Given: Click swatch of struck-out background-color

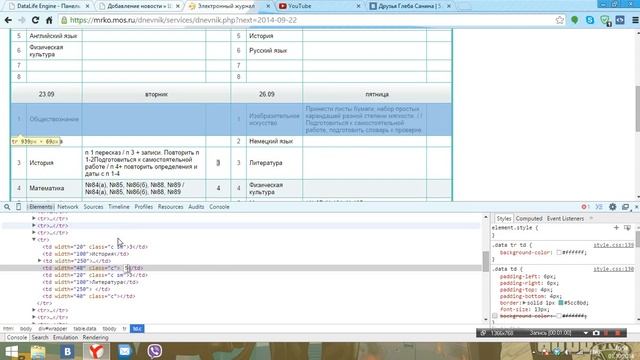Looking at the screenshot, I should click(559, 316).
